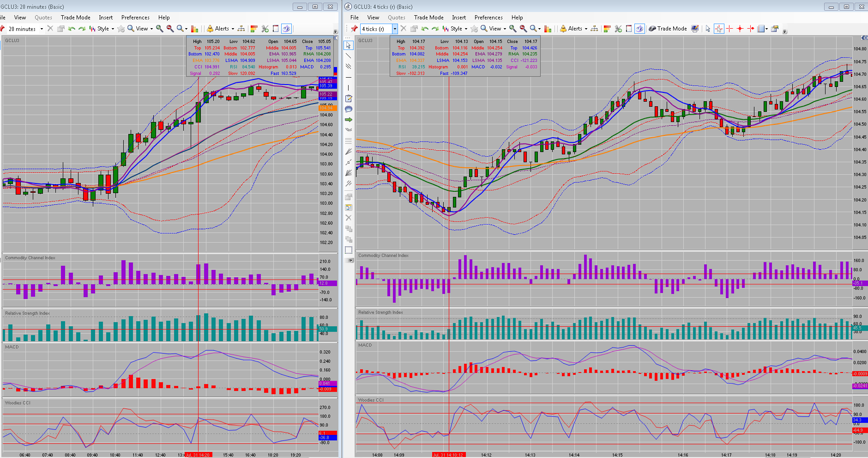
Task: Open the 20 minutes interval dropdown
Action: tap(42, 29)
